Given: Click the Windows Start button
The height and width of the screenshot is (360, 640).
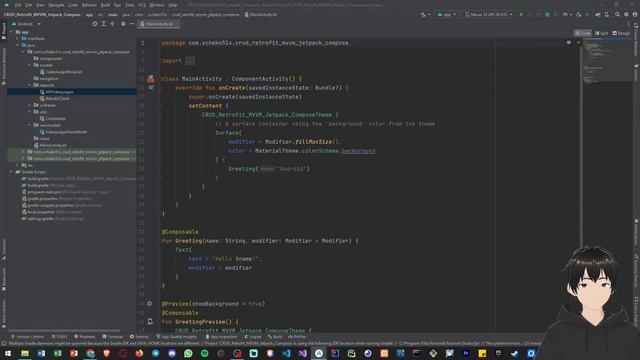Looking at the screenshot, I should pos(8,353).
